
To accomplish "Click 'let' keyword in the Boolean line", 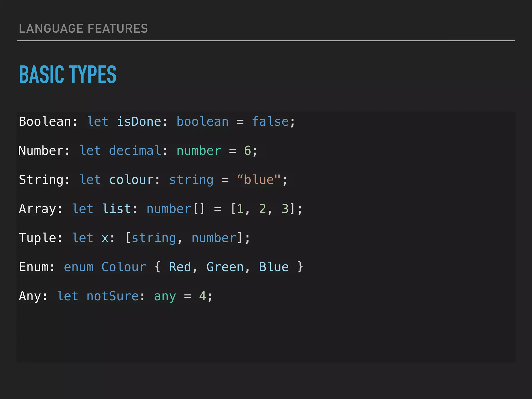I will tap(98, 122).
